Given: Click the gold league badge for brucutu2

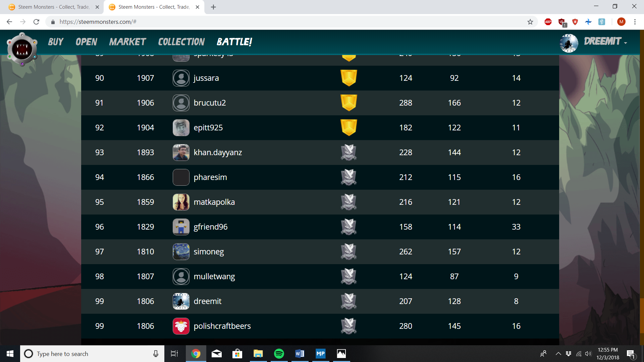Looking at the screenshot, I should [x=349, y=103].
